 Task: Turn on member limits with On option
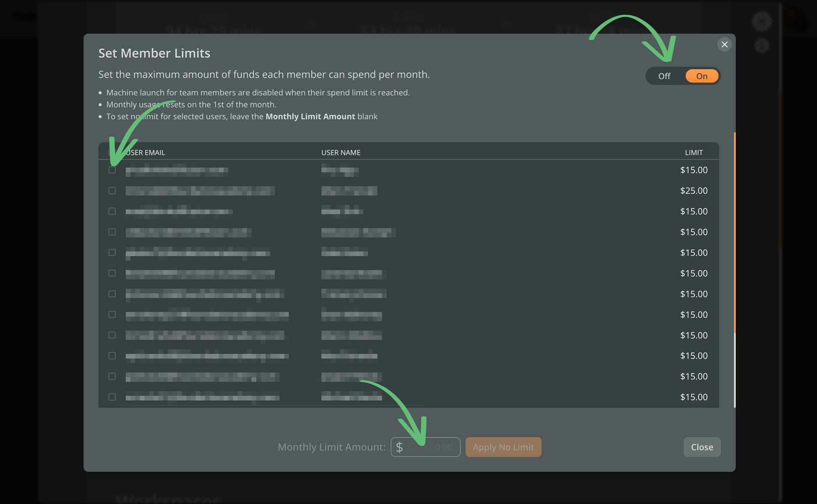point(701,76)
